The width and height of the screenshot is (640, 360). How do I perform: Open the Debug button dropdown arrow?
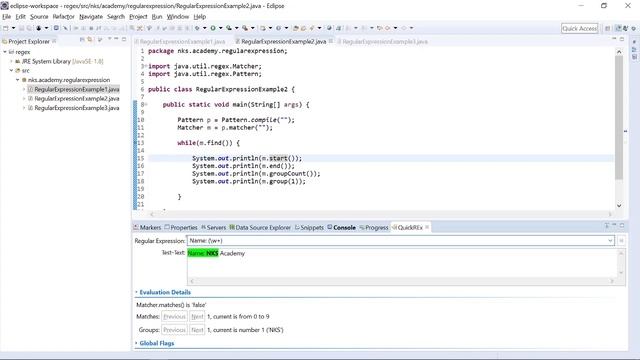(204, 28)
